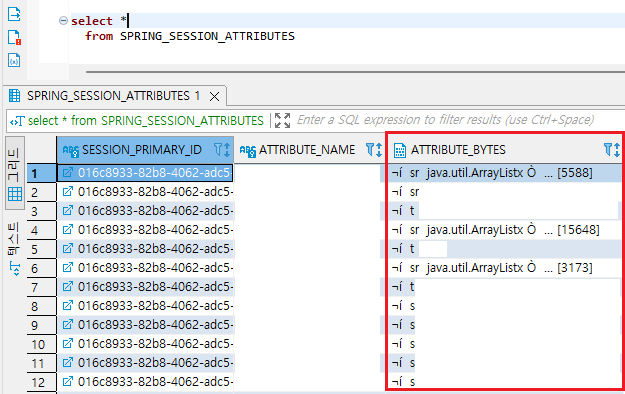The width and height of the screenshot is (625, 394).
Task: Select row number 8 header
Action: (x=41, y=306)
